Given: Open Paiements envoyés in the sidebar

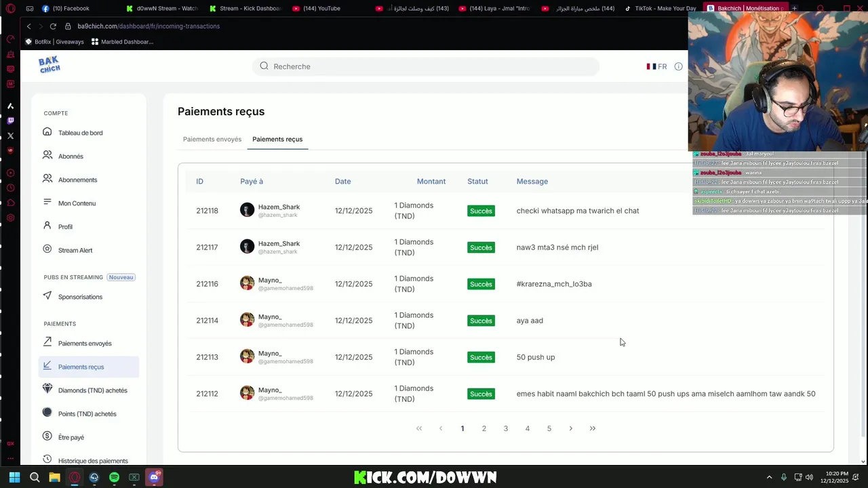Looking at the screenshot, I should tap(85, 344).
